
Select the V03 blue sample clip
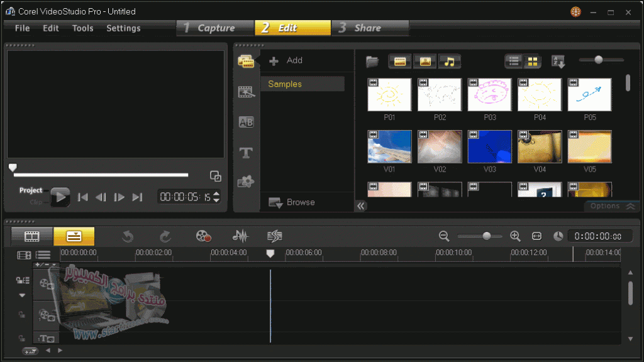pos(490,146)
